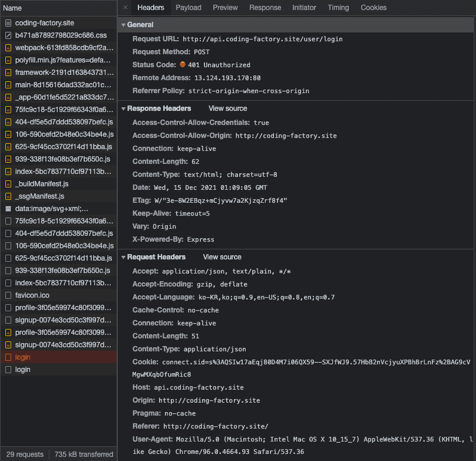This screenshot has height=461, width=476.
Task: Click the orange script icon of 939-338f13fe08b3ef7b650c.js
Action: 8,159
